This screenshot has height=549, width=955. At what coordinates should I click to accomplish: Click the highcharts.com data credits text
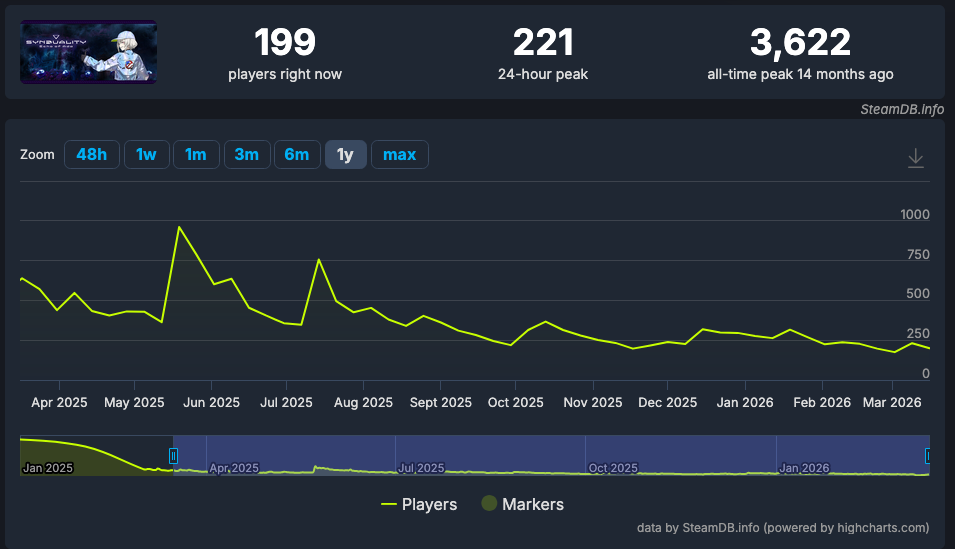pyautogui.click(x=782, y=527)
